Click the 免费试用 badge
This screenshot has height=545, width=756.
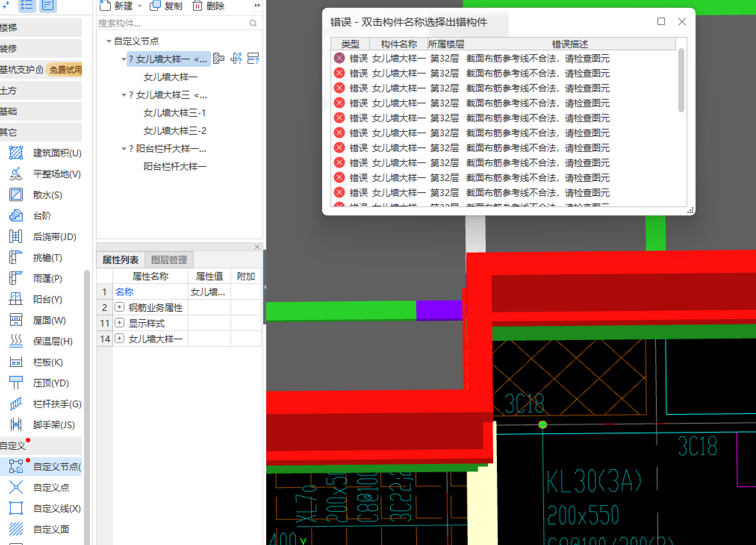(64, 70)
